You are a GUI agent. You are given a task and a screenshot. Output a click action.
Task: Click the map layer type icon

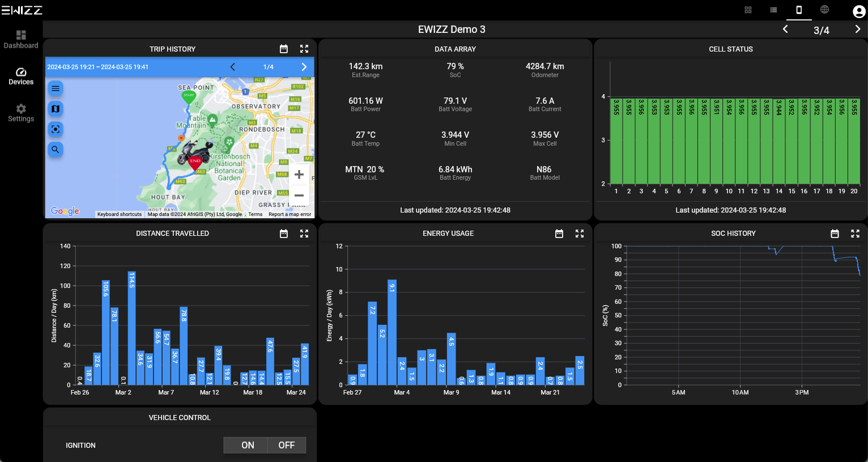tap(56, 109)
